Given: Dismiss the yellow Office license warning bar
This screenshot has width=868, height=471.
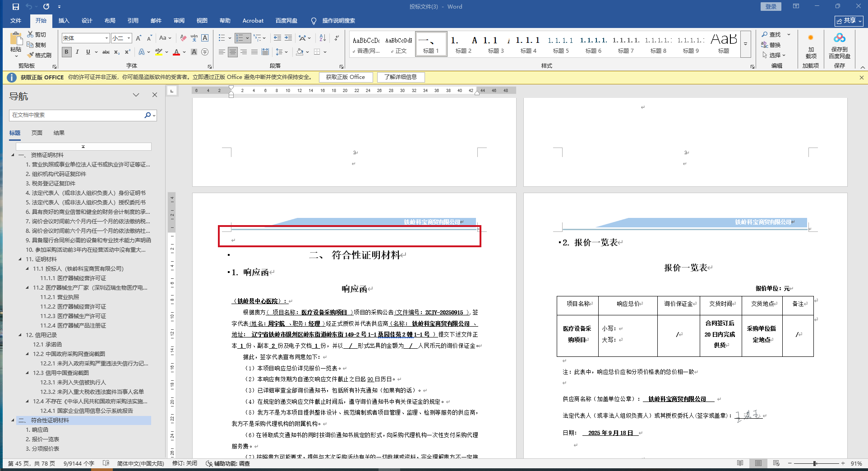Looking at the screenshot, I should tap(861, 77).
